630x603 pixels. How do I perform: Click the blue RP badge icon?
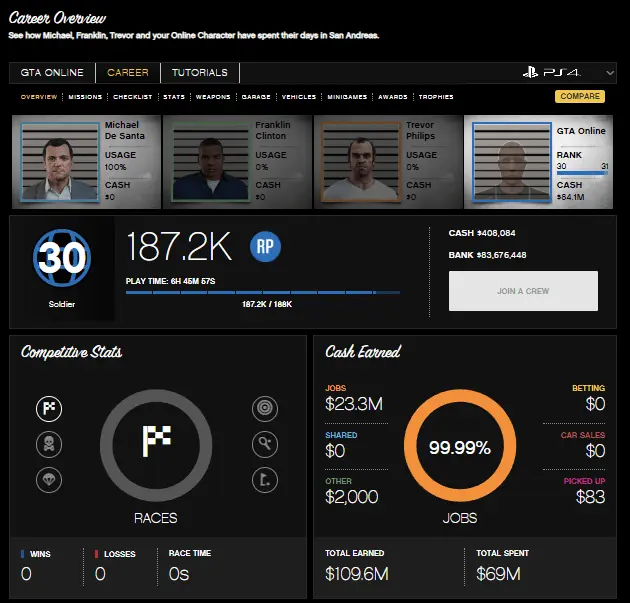tap(264, 246)
